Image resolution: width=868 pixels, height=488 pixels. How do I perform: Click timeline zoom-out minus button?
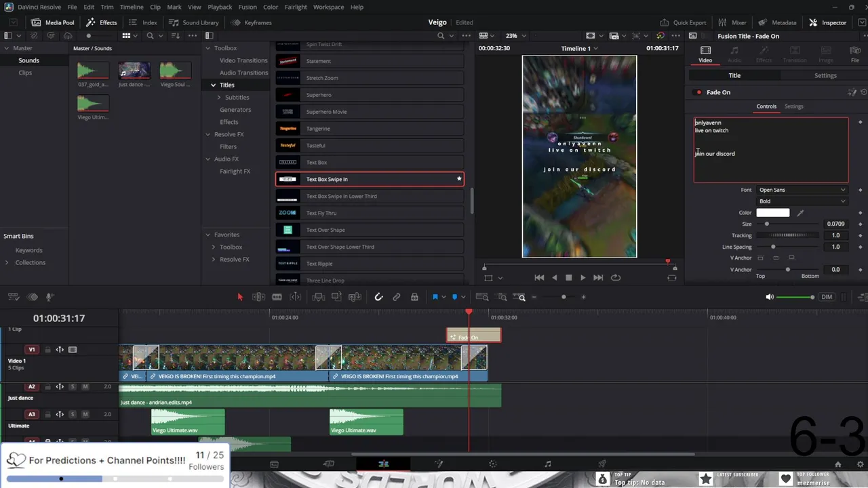pos(534,297)
